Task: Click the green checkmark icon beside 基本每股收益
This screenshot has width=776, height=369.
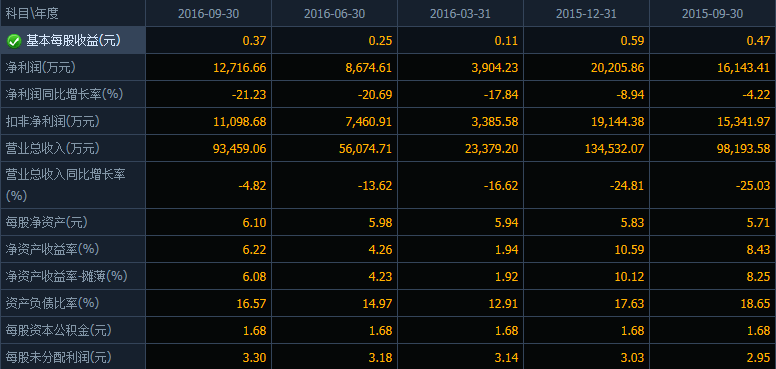Action: coord(14,42)
